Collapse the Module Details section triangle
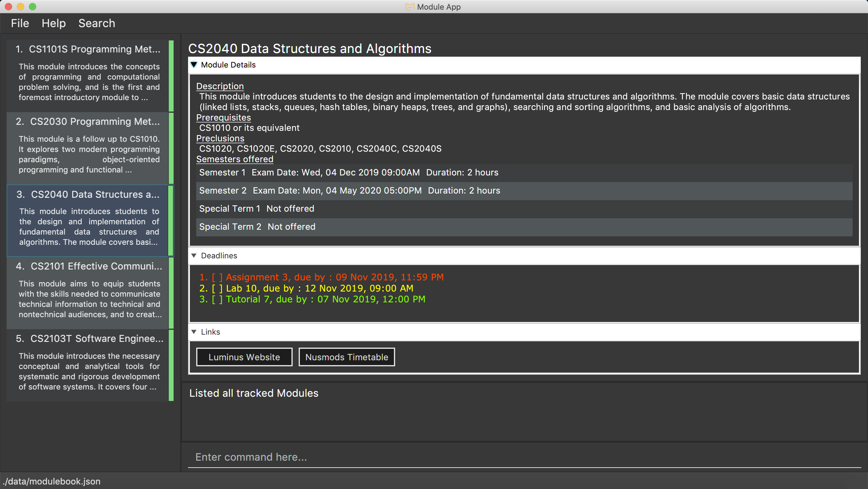The height and width of the screenshot is (489, 868). pyautogui.click(x=194, y=65)
